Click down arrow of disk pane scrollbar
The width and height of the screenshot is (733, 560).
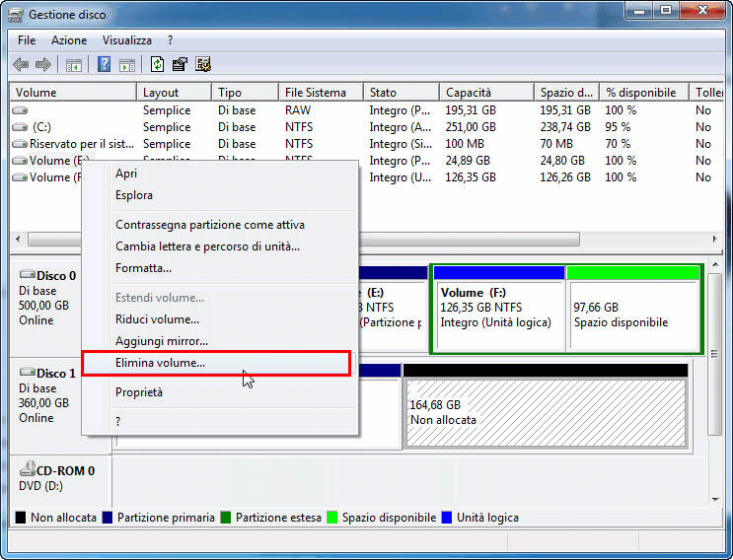point(715,500)
